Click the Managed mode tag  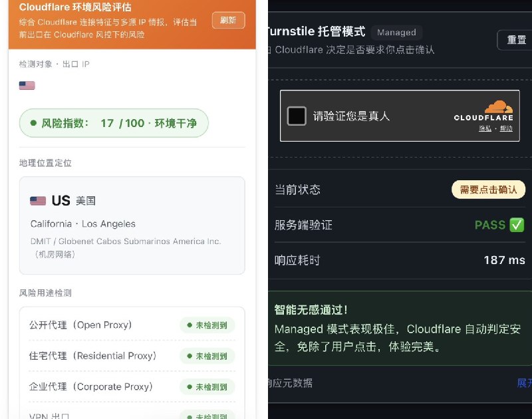tap(396, 33)
